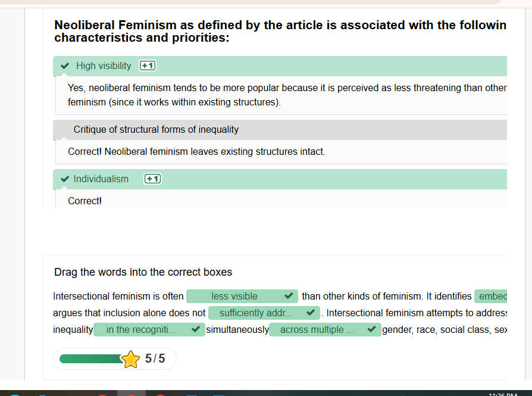Click the gold star score icon
Image resolution: width=532 pixels, height=396 pixels.
[131, 359]
